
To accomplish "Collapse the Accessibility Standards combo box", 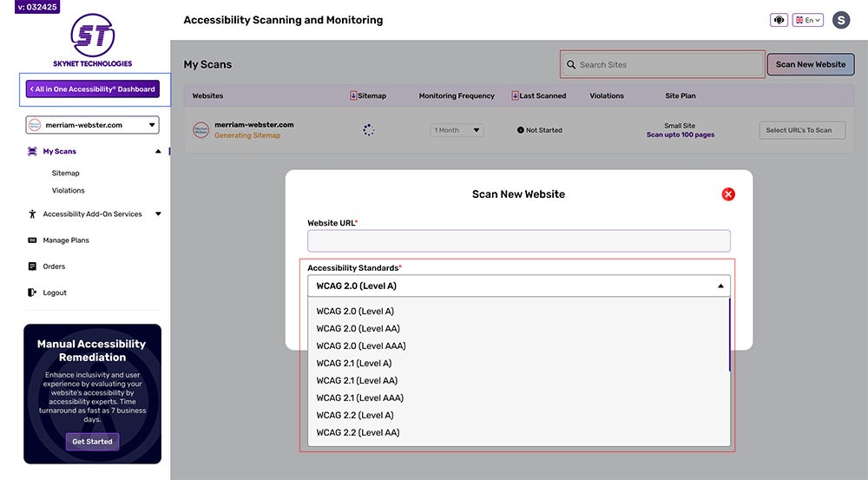I will point(519,286).
